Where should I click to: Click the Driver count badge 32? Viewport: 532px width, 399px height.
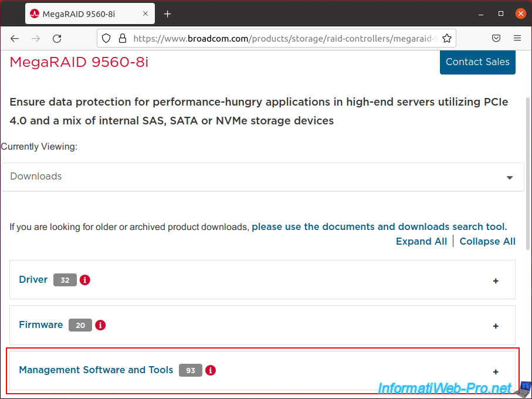pyautogui.click(x=65, y=280)
